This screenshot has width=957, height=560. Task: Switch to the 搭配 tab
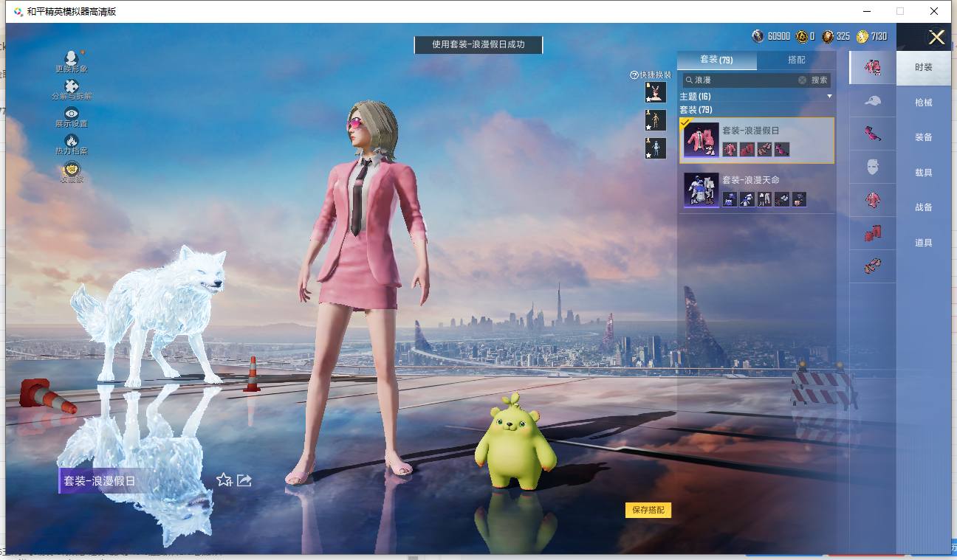[797, 60]
